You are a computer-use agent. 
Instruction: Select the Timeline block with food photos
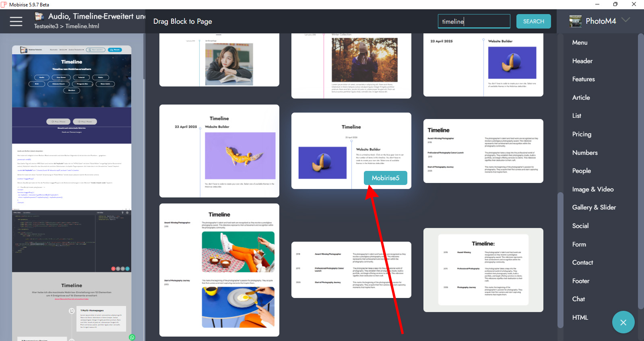219,270
